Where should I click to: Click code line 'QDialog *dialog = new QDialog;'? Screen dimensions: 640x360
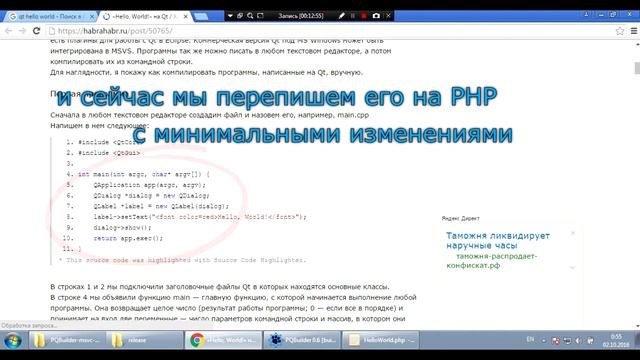click(x=151, y=196)
